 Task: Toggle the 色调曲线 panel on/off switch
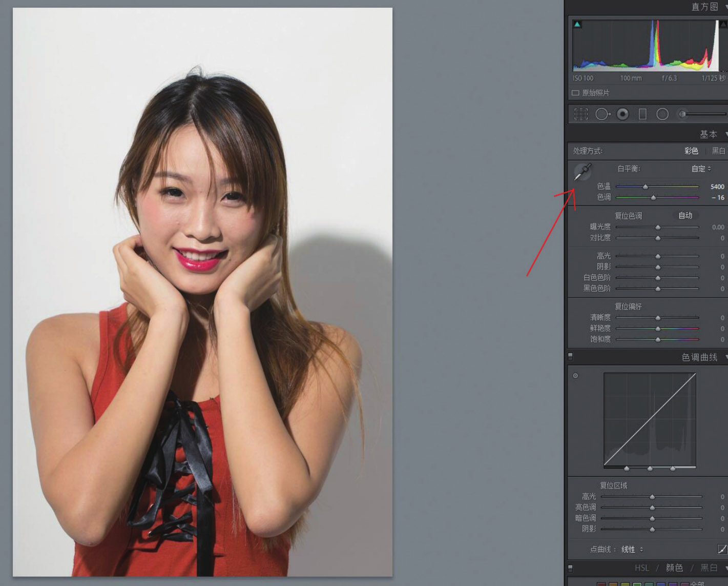(x=570, y=356)
